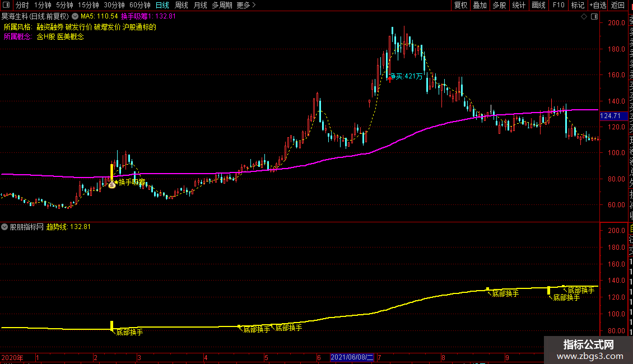Switch to the 60分钟 chart period

pos(139,5)
